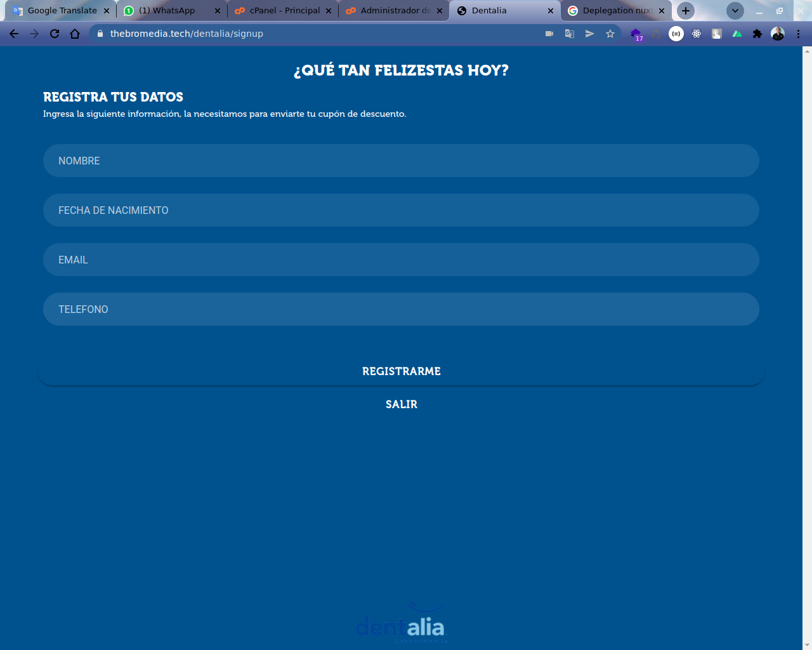812x650 pixels.
Task: Bookmark this page with the star icon
Action: (610, 34)
